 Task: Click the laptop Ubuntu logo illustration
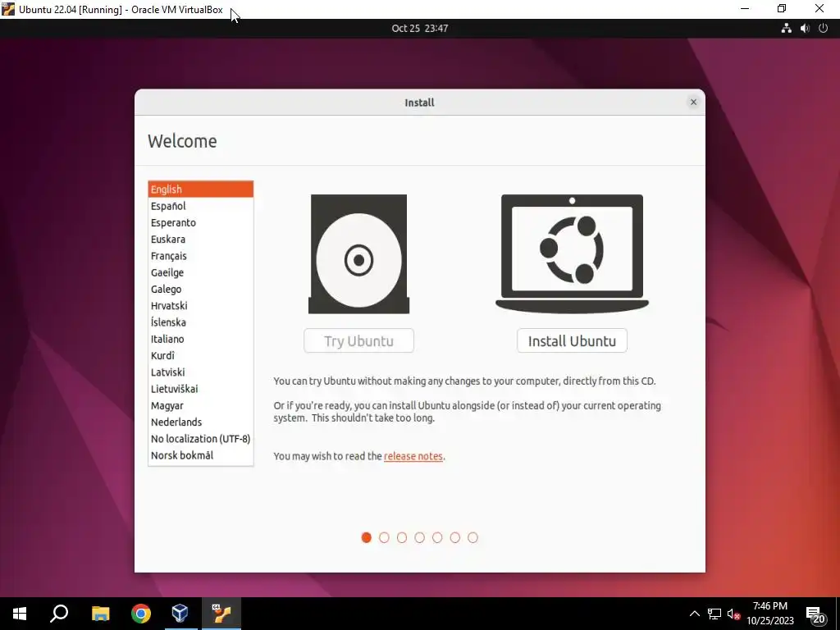tap(572, 254)
